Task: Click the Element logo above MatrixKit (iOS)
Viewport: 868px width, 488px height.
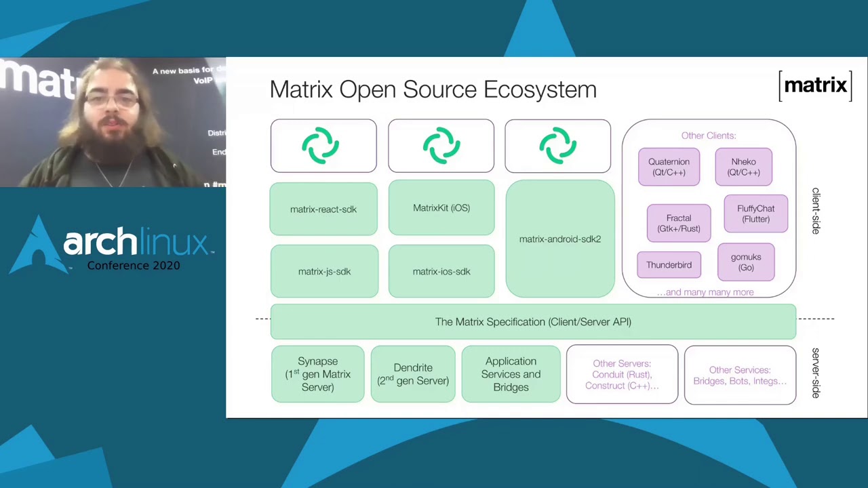Action: click(x=441, y=146)
